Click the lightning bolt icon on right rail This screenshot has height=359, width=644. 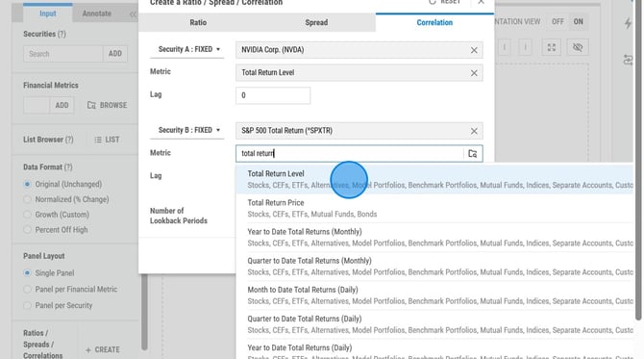click(628, 23)
